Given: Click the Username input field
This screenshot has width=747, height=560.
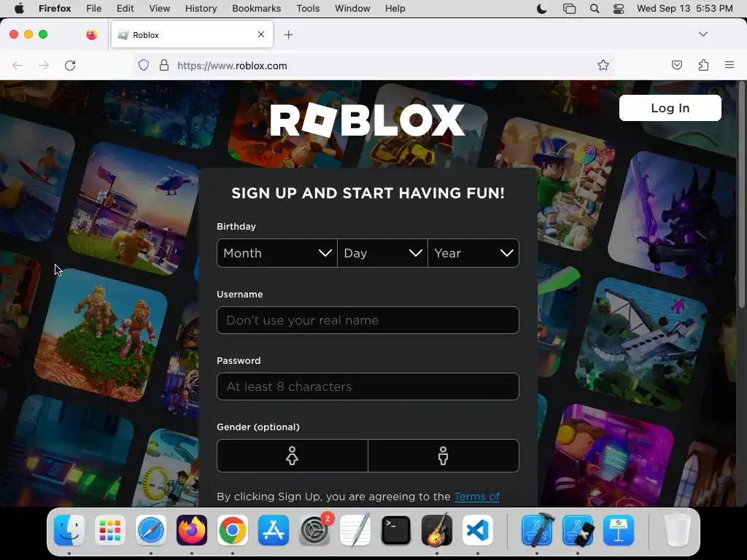Looking at the screenshot, I should tap(368, 320).
